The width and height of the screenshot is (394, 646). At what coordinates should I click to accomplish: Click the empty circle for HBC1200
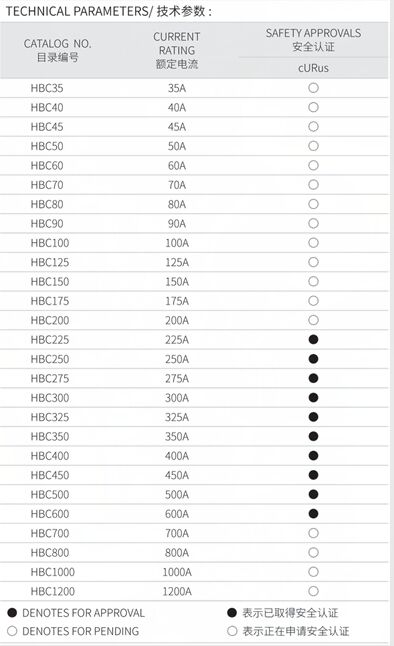(x=313, y=591)
